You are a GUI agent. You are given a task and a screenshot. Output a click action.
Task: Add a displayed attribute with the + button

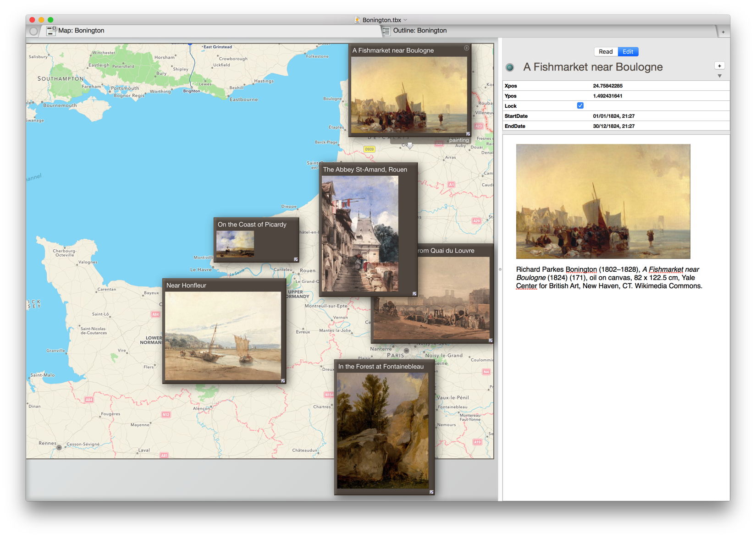(719, 66)
